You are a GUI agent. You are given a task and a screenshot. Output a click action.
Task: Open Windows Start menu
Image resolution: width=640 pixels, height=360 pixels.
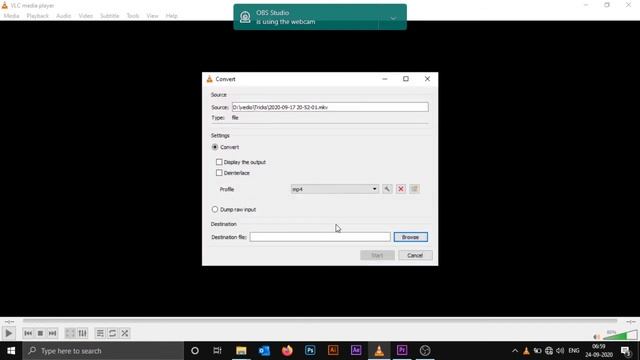pyautogui.click(x=11, y=351)
